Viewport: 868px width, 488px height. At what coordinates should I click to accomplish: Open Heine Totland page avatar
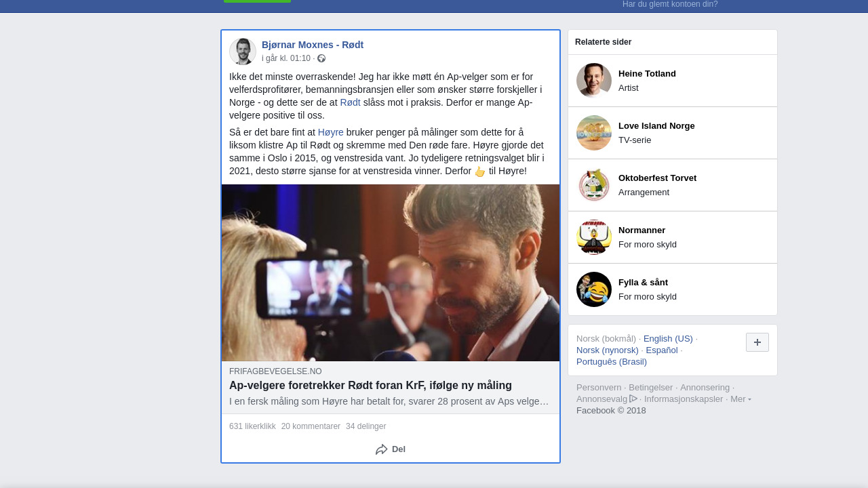pos(594,81)
